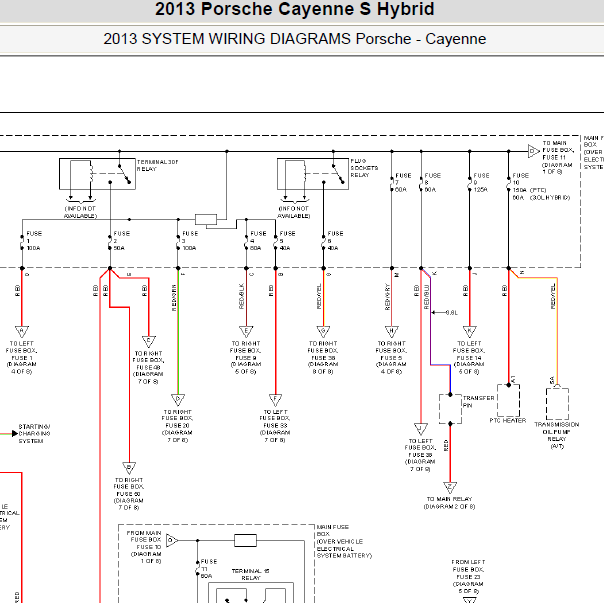The width and height of the screenshot is (604, 603).
Task: Click connector triangle J left of the transfer pin
Action: tap(421, 429)
